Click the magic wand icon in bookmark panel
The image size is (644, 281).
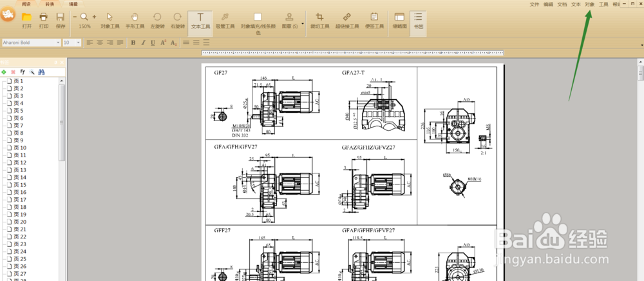click(32, 72)
